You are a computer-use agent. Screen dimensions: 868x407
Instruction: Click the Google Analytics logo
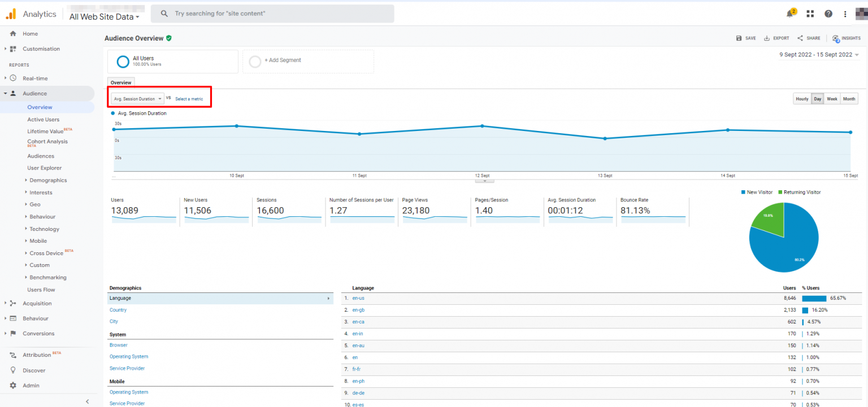tap(11, 13)
